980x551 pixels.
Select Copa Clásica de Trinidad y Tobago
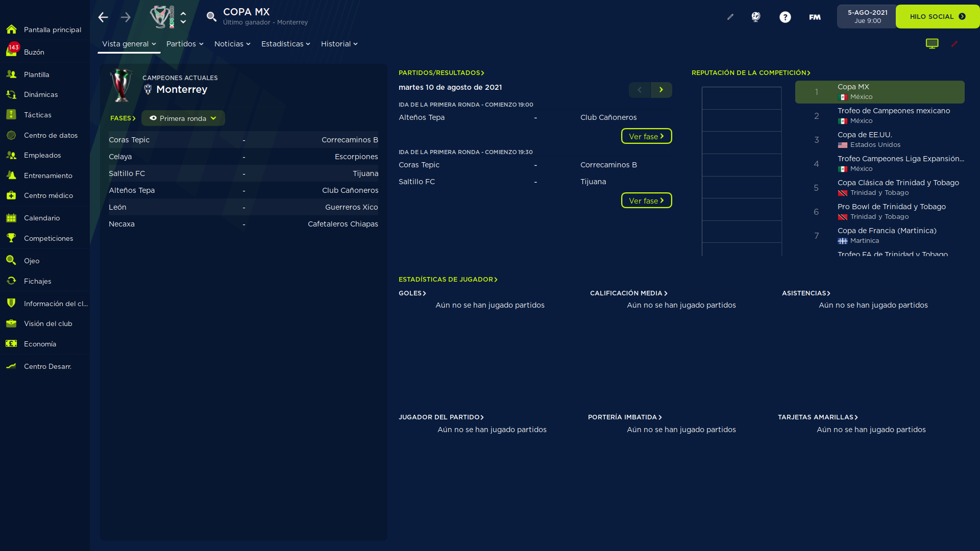coord(880,188)
